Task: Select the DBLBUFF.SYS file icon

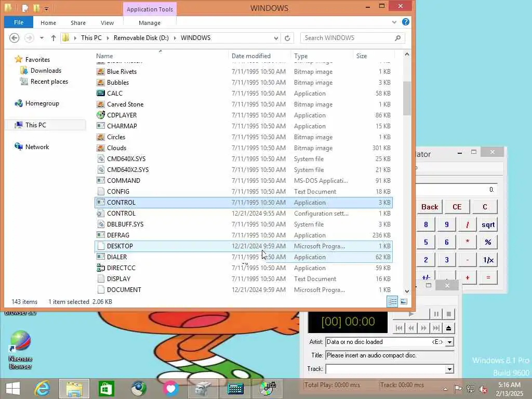Action: click(x=100, y=224)
